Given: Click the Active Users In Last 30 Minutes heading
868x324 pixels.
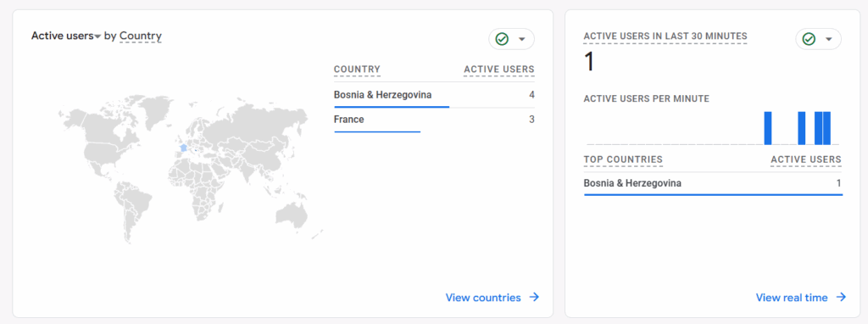Looking at the screenshot, I should click(665, 36).
